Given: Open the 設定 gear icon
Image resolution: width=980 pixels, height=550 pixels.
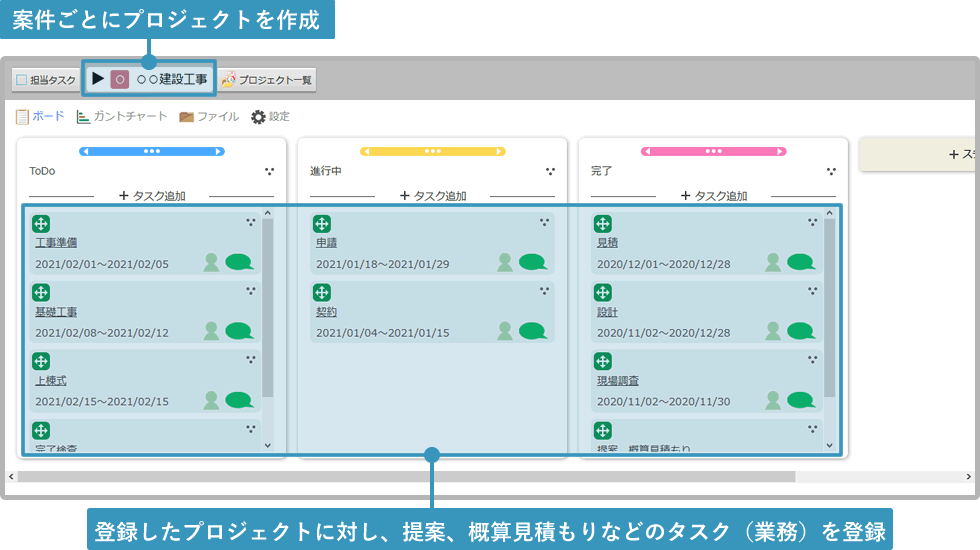Looking at the screenshot, I should coord(259,117).
